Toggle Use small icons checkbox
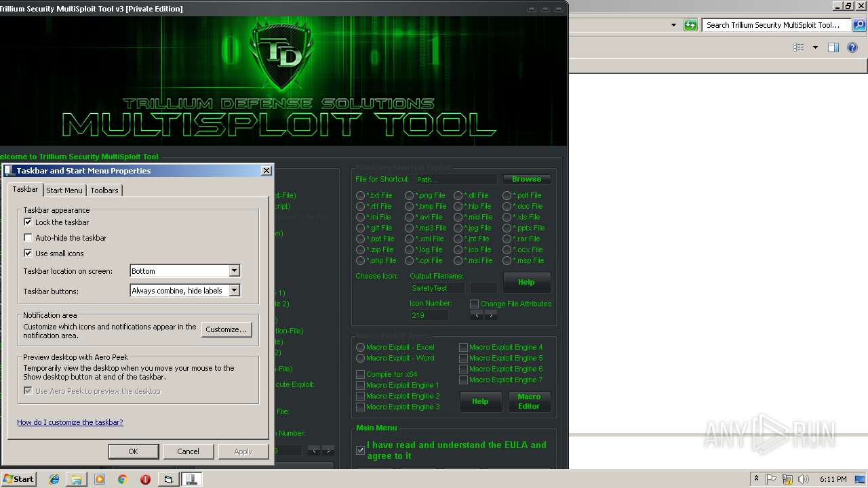Viewport: 868px width, 488px height. [28, 253]
